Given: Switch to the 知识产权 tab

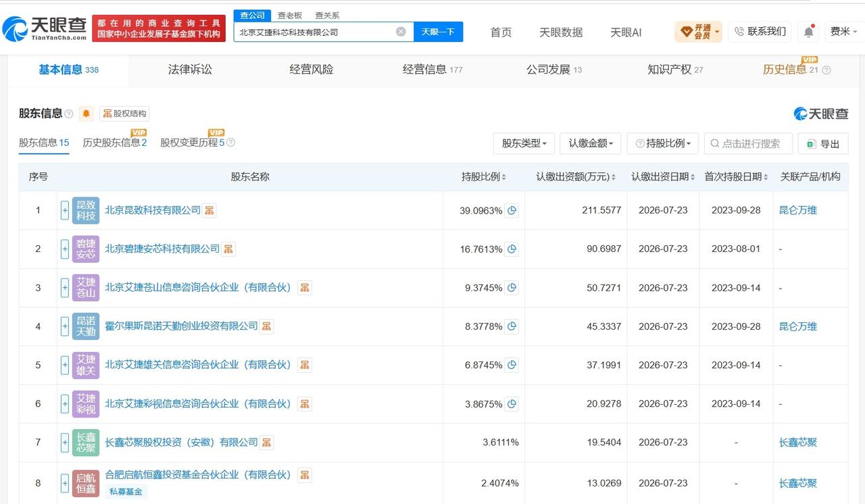Looking at the screenshot, I should (675, 70).
